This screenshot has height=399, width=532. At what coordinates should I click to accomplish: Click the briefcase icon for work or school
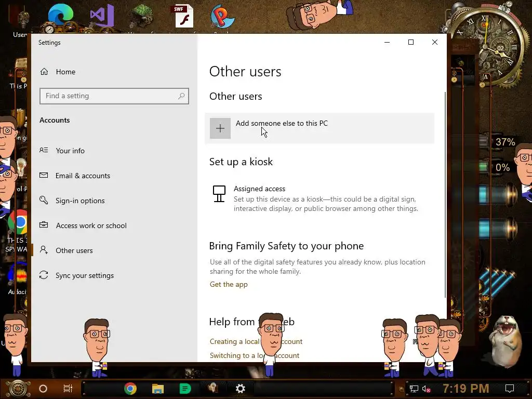pos(44,224)
